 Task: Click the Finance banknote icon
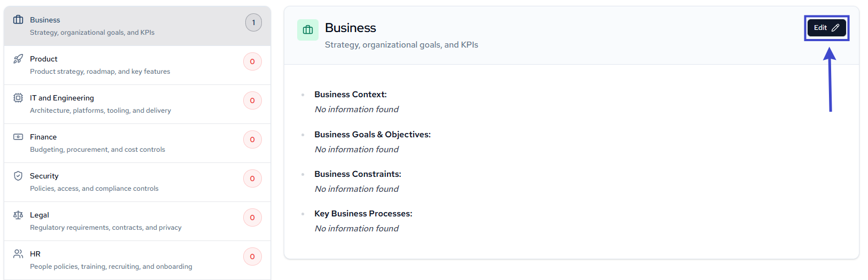pos(18,137)
